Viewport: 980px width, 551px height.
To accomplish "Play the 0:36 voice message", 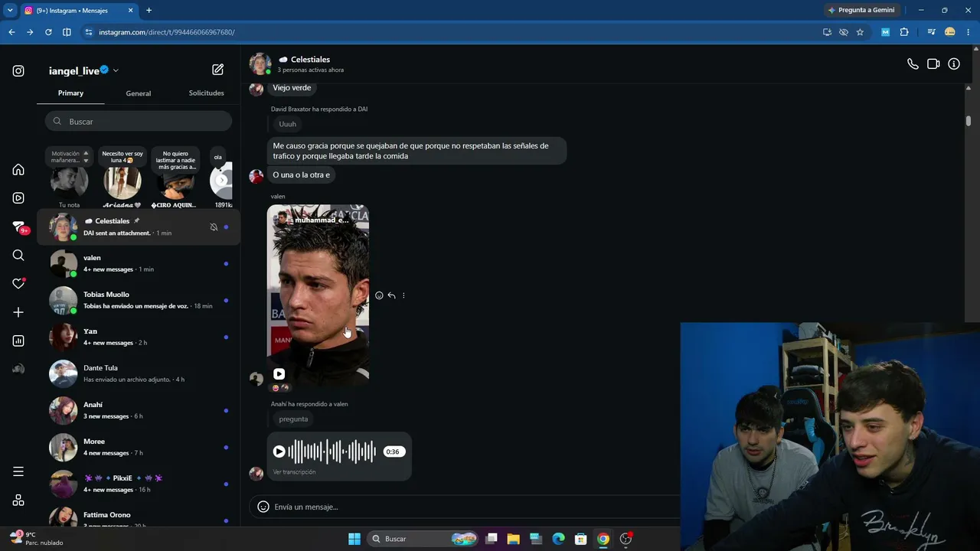I will coord(279,452).
